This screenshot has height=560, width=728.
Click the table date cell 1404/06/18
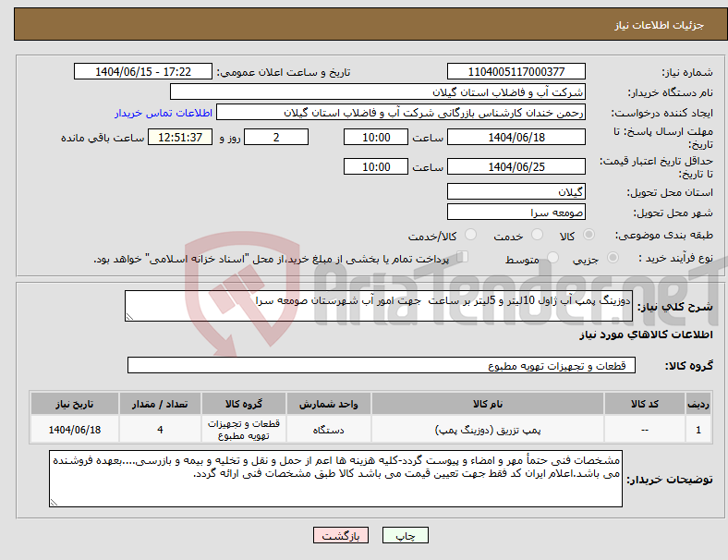tap(74, 430)
